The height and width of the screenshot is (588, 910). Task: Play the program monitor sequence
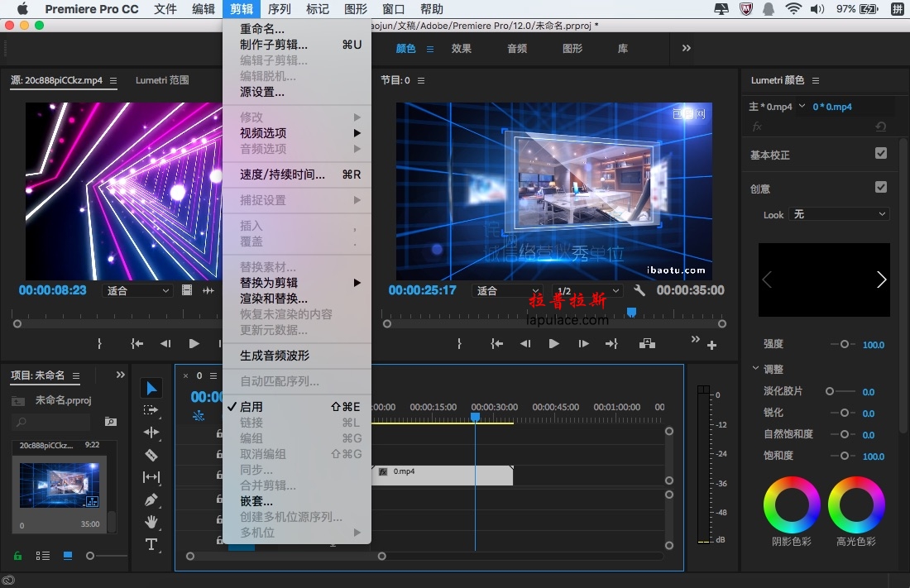(x=553, y=344)
